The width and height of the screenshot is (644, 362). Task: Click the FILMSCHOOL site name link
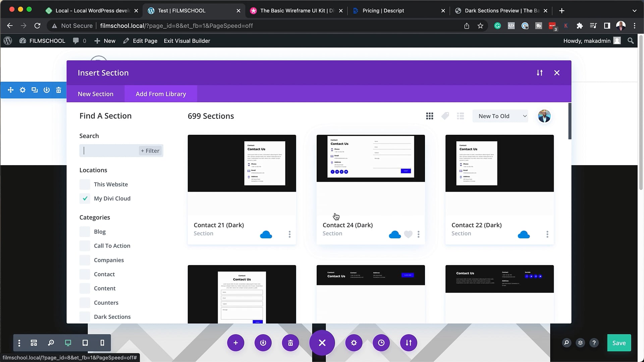(x=42, y=41)
